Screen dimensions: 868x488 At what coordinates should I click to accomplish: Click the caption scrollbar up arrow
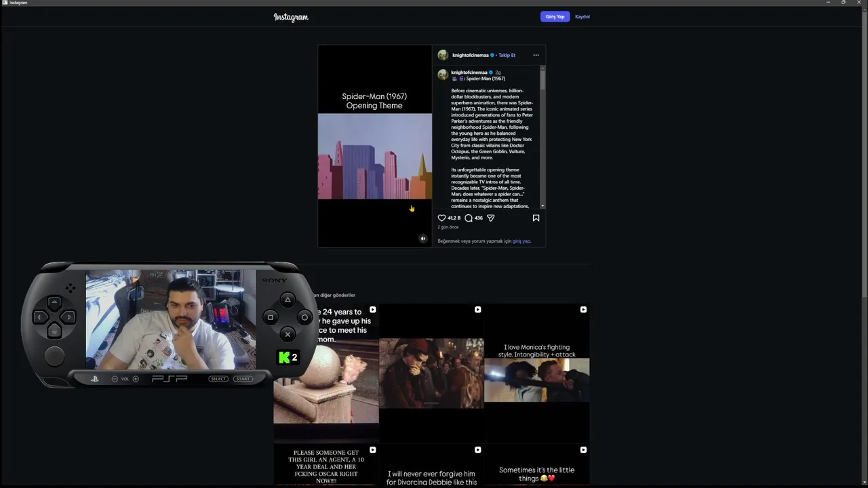click(542, 68)
